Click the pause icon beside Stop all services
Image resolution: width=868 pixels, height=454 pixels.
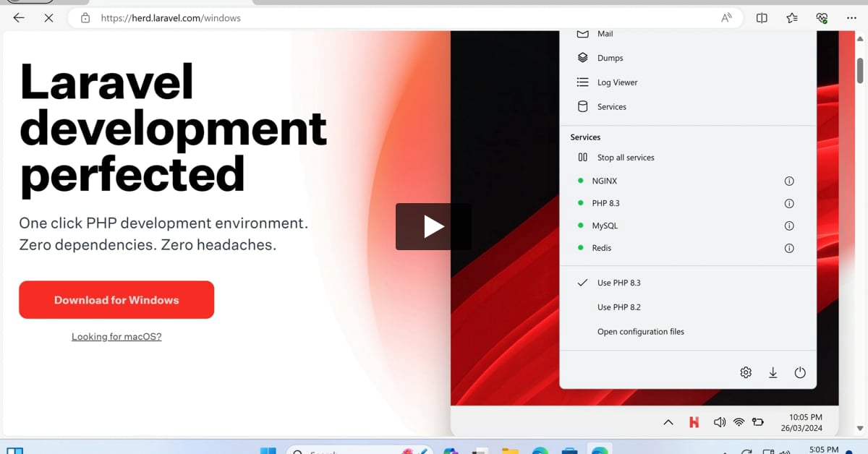(x=582, y=158)
